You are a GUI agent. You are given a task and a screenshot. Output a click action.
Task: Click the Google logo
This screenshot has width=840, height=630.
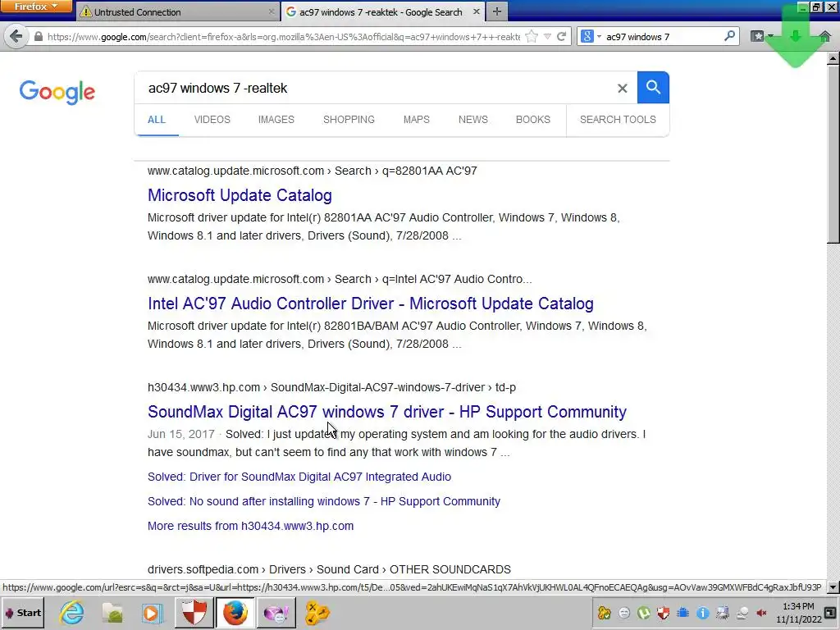(x=57, y=92)
